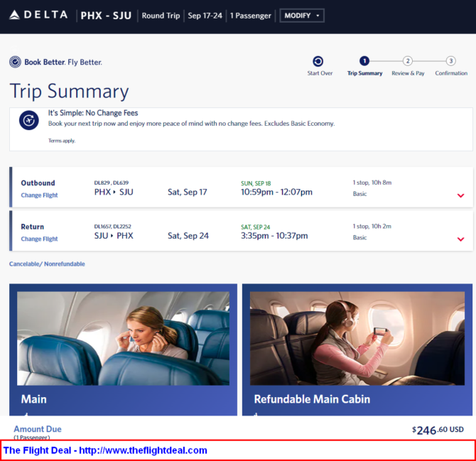Open theflightdeal.com link in footer
This screenshot has width=476, height=461.
click(x=143, y=450)
